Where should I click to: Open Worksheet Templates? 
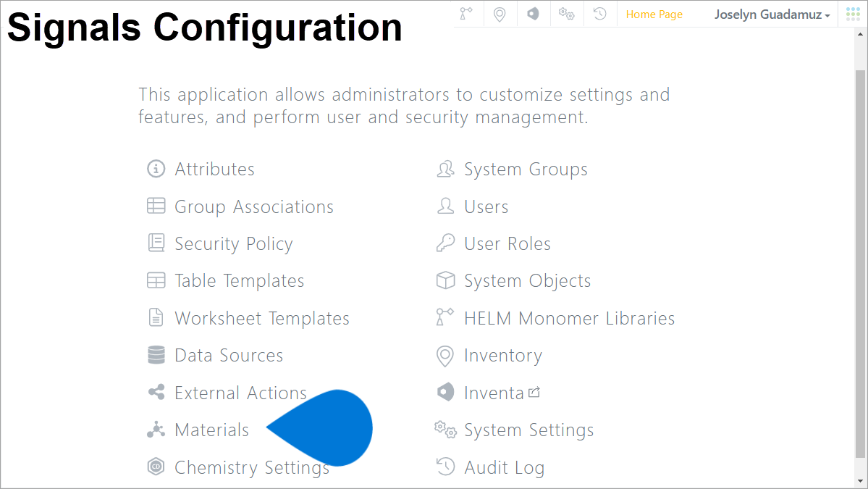[262, 319]
